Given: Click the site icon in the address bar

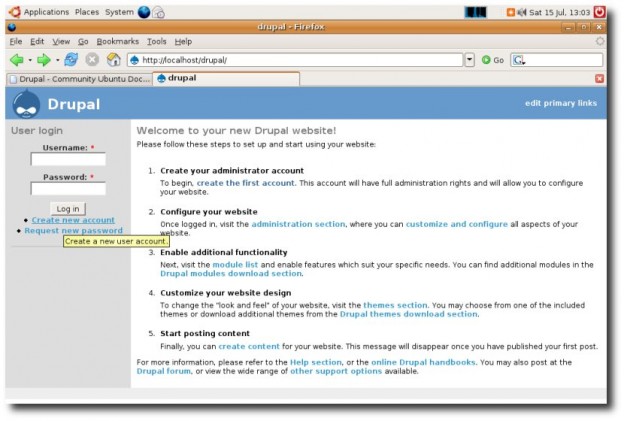Looking at the screenshot, I should [x=135, y=60].
